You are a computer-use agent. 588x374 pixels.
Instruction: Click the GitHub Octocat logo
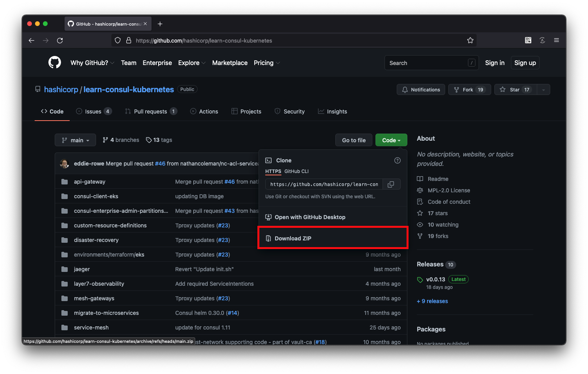click(x=55, y=63)
